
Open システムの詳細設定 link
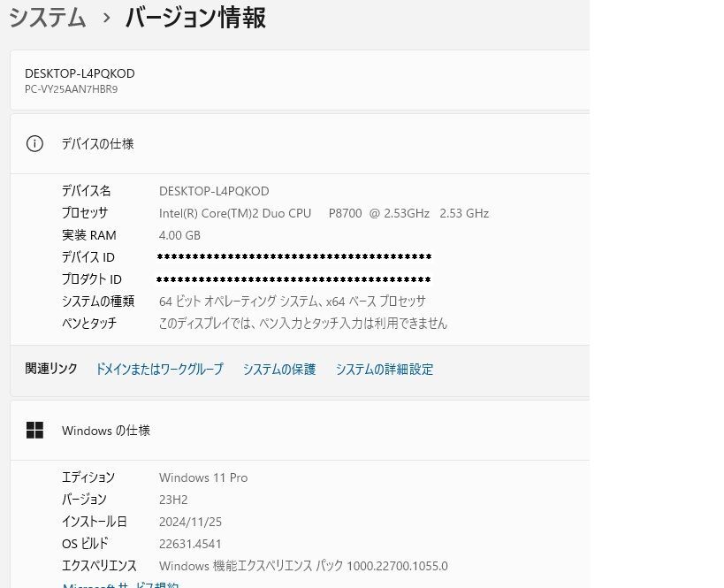[385, 369]
